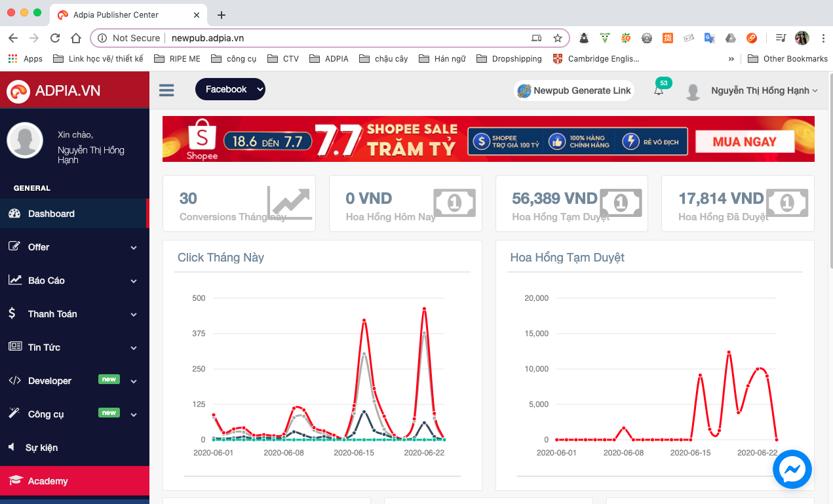Open the Facebook dropdown selector

(x=230, y=89)
